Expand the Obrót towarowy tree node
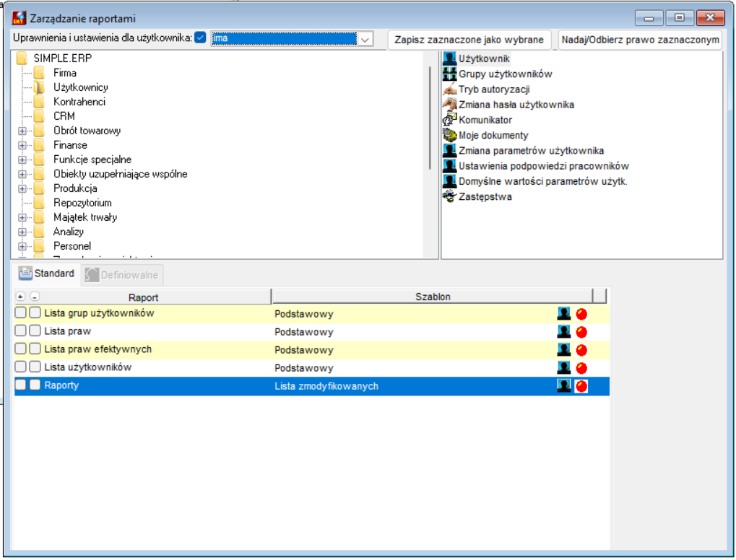The width and height of the screenshot is (736, 560). tap(22, 131)
